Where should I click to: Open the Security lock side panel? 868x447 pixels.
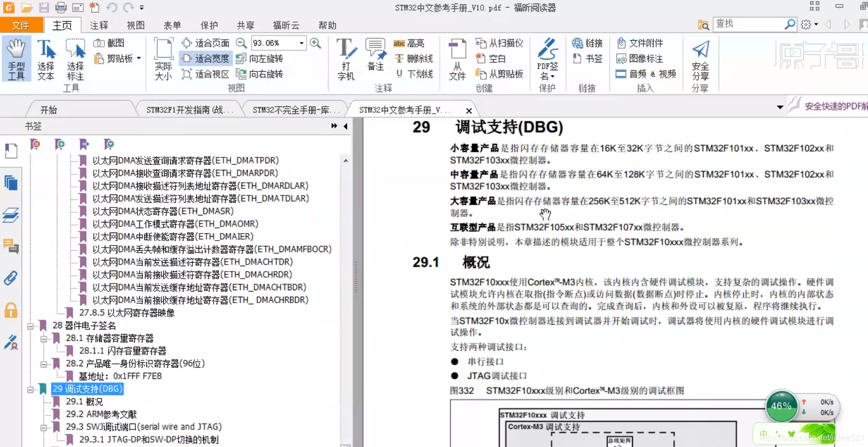tap(11, 310)
